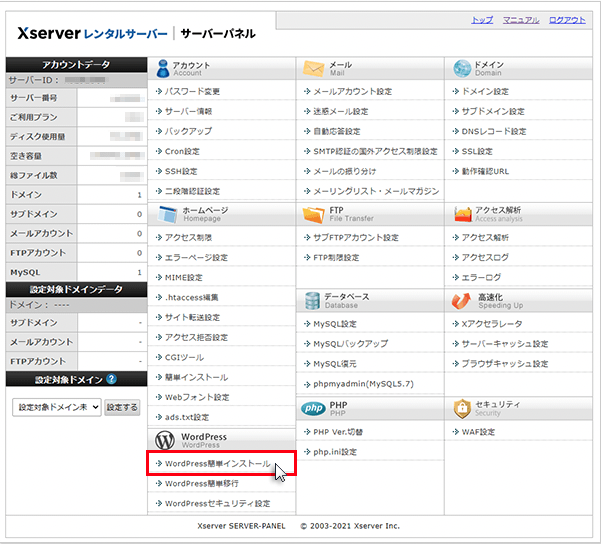Open アクセス制限 under Homepage

(x=188, y=237)
